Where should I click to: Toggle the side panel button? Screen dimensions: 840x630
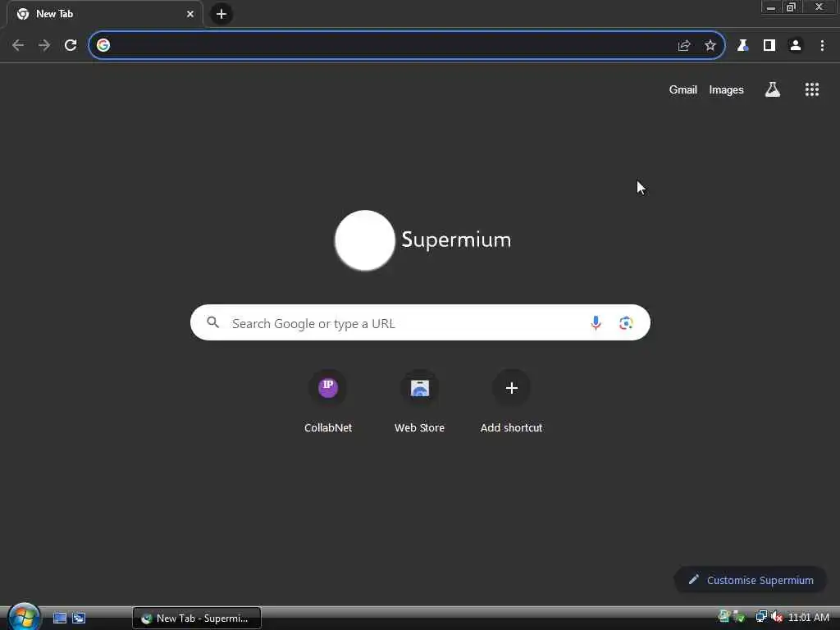click(x=769, y=46)
